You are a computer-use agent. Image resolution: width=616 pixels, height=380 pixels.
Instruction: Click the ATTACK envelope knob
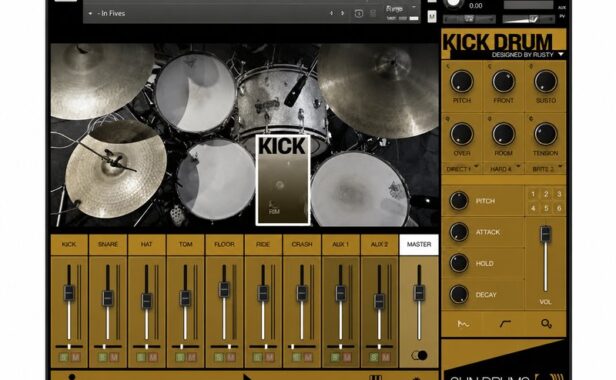click(x=458, y=232)
